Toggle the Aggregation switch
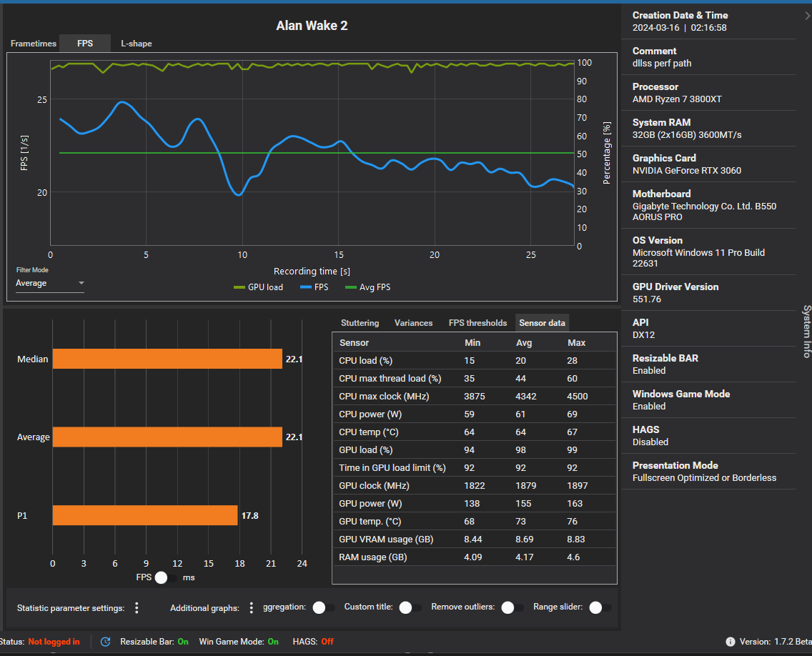Screen dimensions: 812x656 tap(324, 607)
